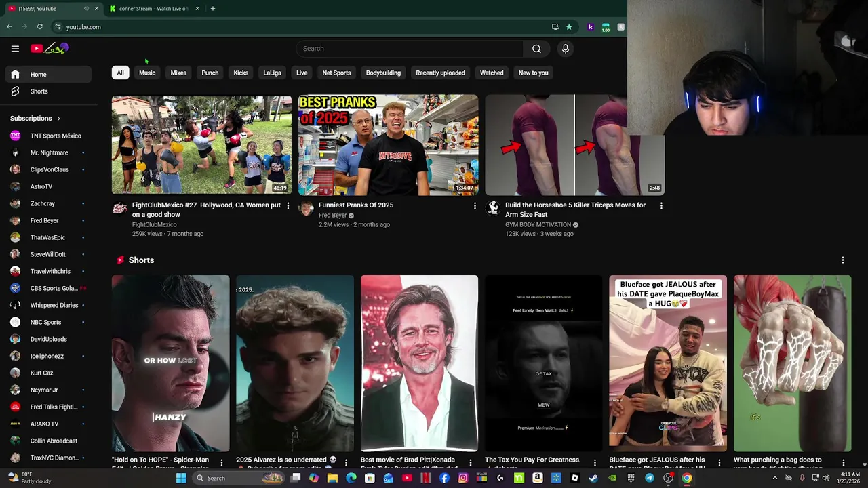Click the YouTube search input field
This screenshot has width=868, height=488.
click(410, 49)
